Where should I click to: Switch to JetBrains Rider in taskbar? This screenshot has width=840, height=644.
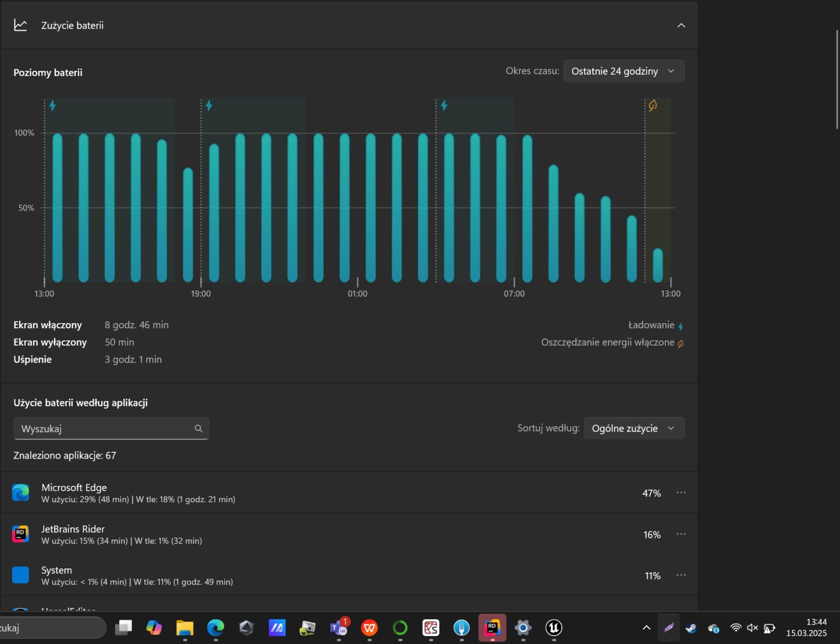point(492,628)
